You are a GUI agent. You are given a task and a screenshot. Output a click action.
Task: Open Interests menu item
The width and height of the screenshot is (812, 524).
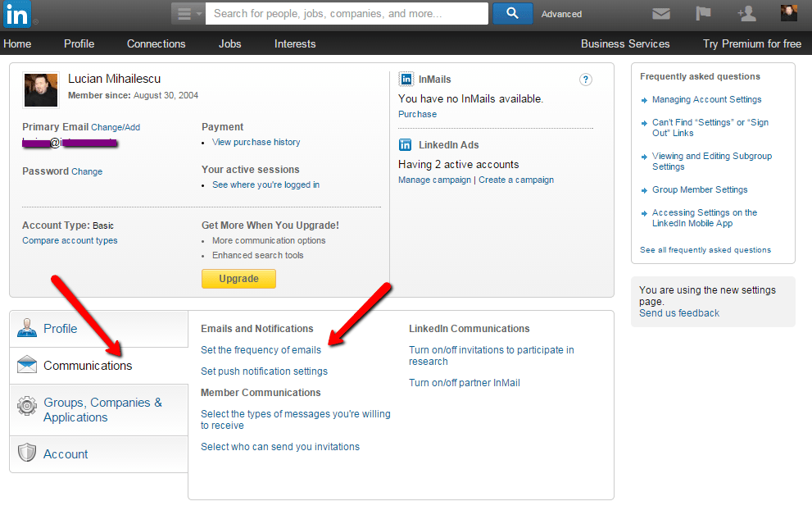coord(295,44)
